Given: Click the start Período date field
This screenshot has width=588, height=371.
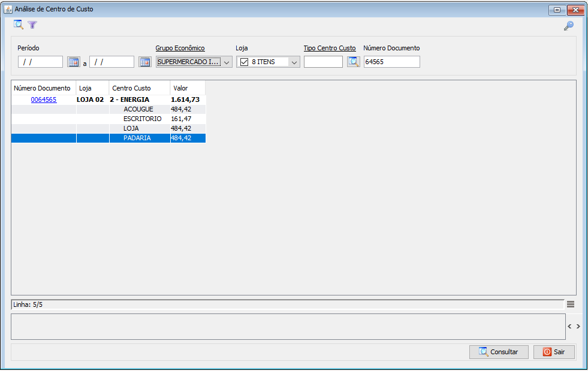Looking at the screenshot, I should [x=40, y=62].
